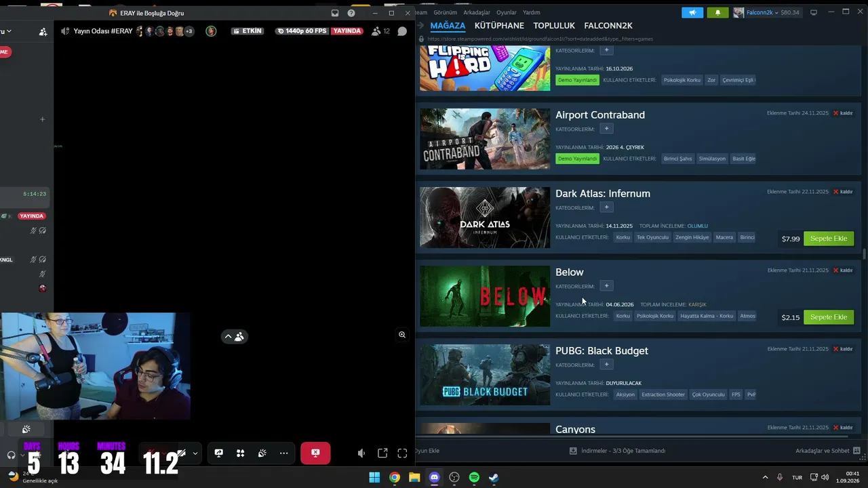The image size is (868, 488).
Task: Open Steam notifications green bell
Action: click(x=717, y=12)
